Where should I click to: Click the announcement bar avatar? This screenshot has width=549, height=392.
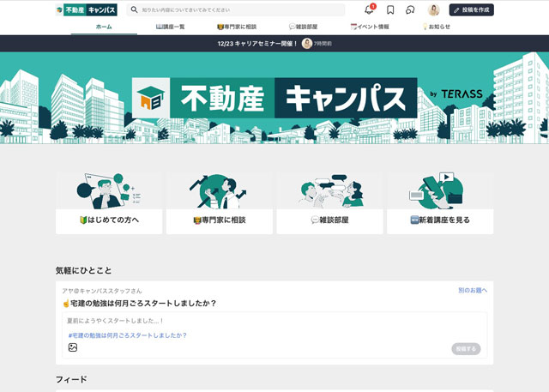coord(307,44)
